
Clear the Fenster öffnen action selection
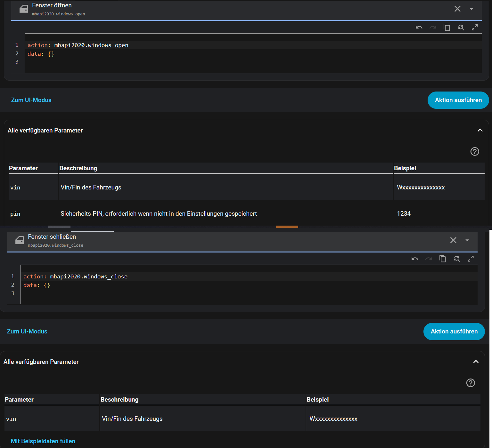457,9
